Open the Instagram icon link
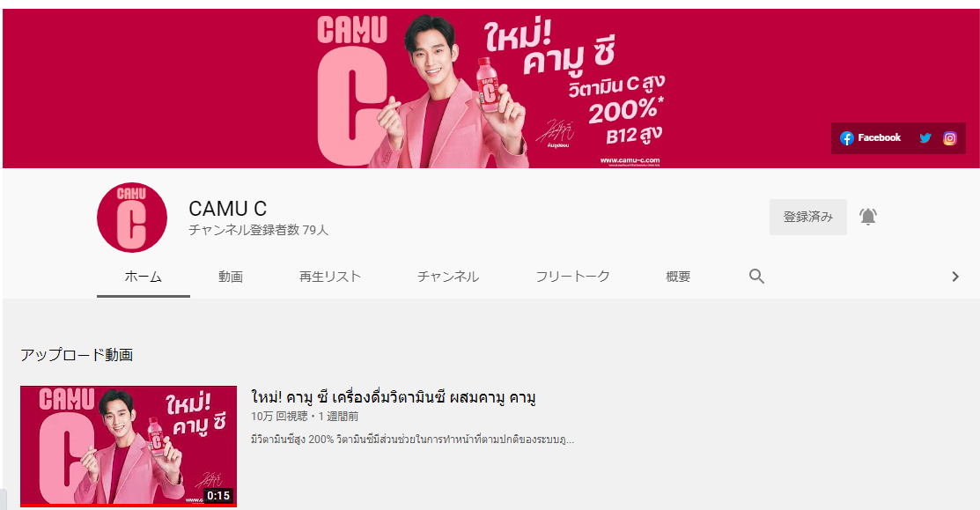This screenshot has width=980, height=510. (x=949, y=138)
